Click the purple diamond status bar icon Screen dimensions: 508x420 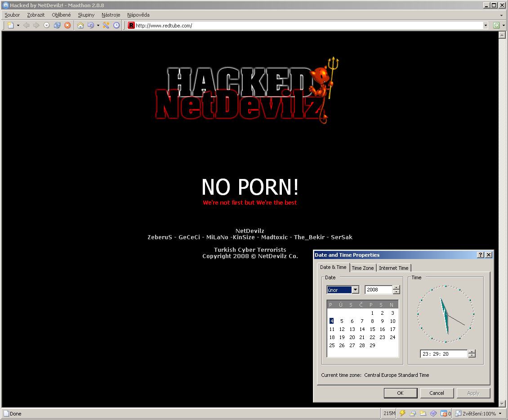433,413
